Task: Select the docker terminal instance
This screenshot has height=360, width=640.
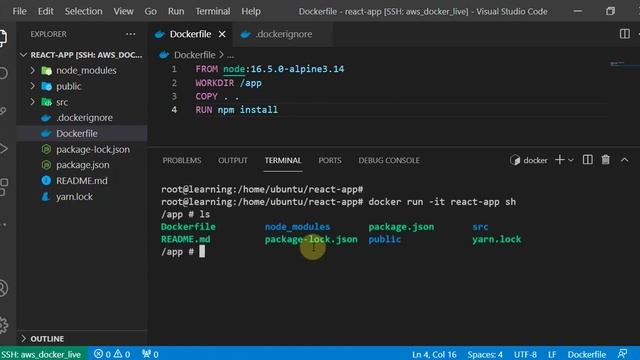Action: coord(529,160)
